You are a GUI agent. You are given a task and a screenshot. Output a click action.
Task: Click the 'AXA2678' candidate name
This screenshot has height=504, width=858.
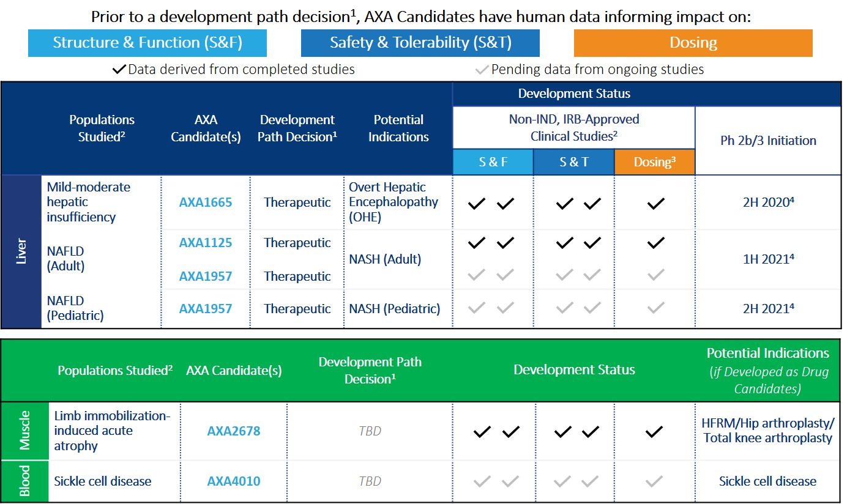tap(234, 431)
